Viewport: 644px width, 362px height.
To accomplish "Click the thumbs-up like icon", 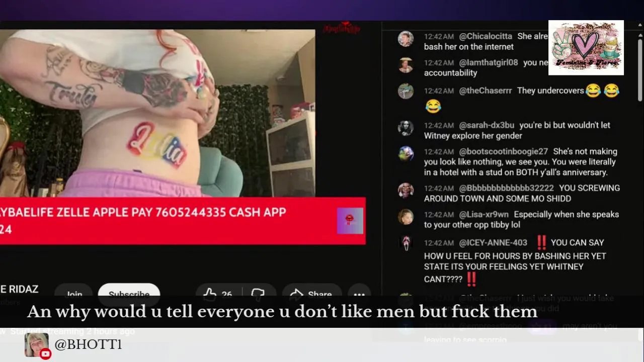I will click(x=210, y=295).
